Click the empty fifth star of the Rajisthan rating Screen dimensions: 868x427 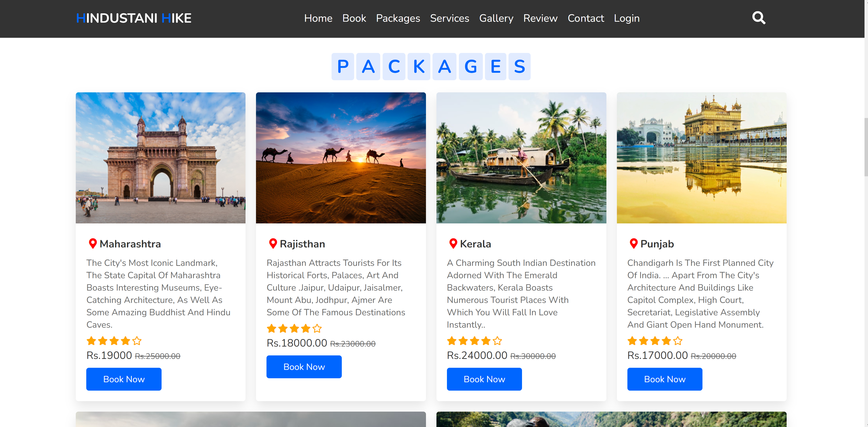click(317, 328)
